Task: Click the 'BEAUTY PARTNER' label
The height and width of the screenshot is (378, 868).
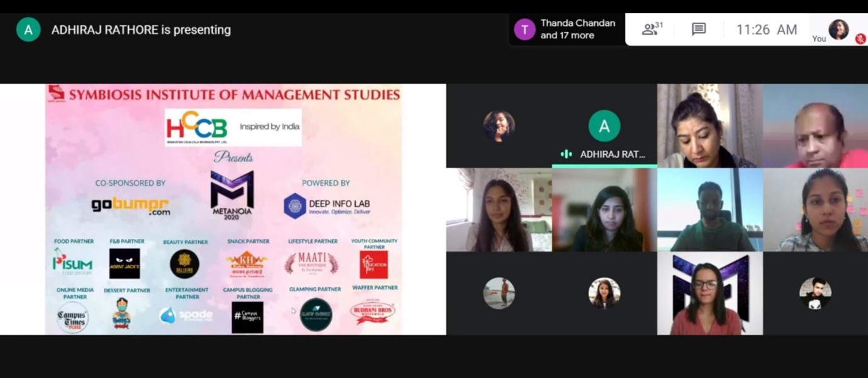Action: (x=185, y=242)
